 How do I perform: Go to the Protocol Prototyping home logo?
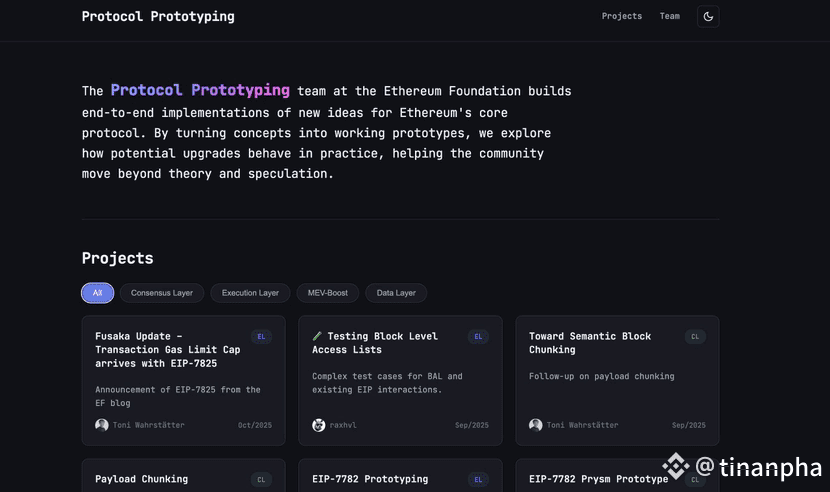(158, 16)
